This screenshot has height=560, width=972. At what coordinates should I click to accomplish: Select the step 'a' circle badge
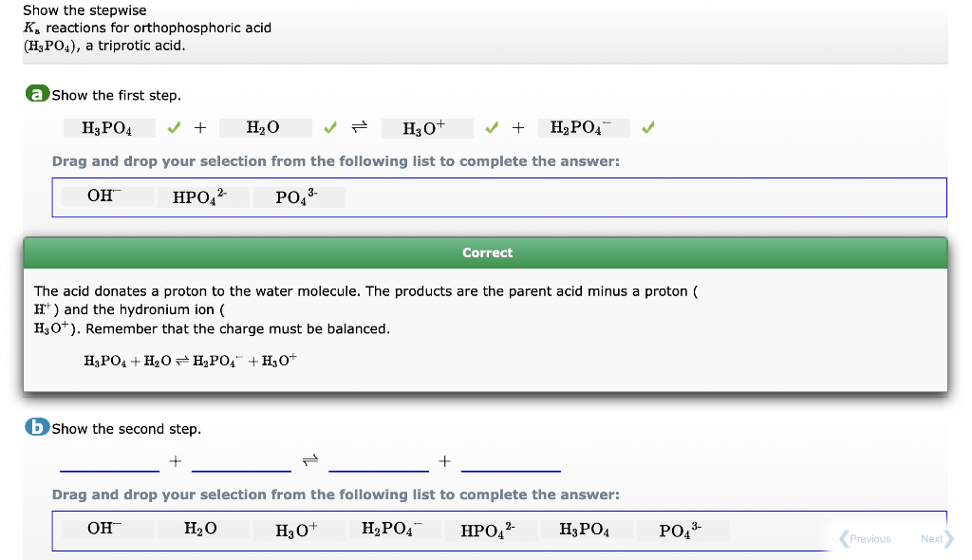pos(36,95)
